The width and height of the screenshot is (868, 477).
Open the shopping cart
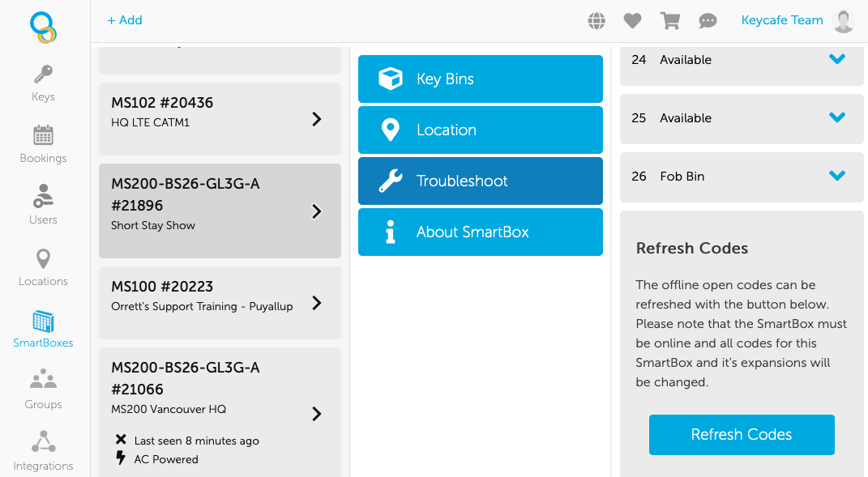(669, 20)
